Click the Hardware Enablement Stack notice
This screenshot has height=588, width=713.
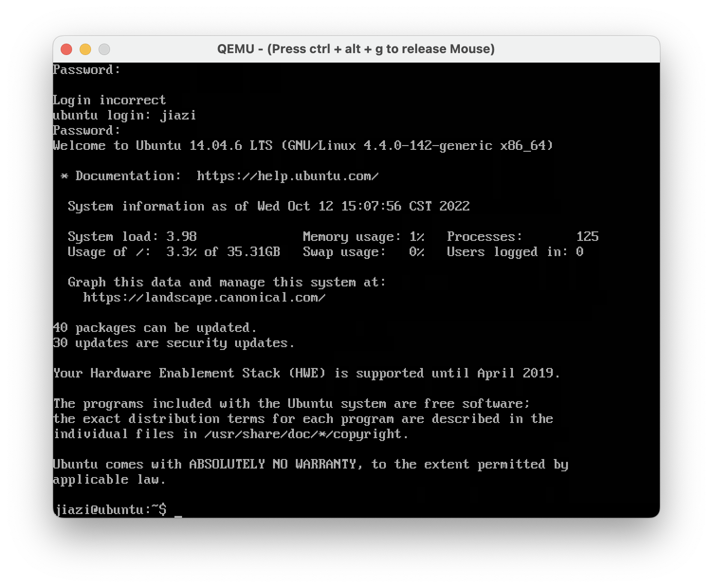coord(307,373)
